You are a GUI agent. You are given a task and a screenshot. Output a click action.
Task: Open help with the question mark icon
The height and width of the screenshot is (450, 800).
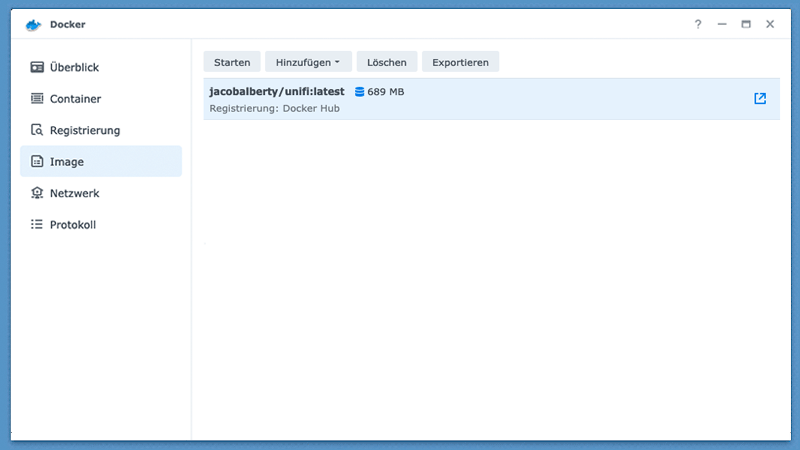click(698, 25)
